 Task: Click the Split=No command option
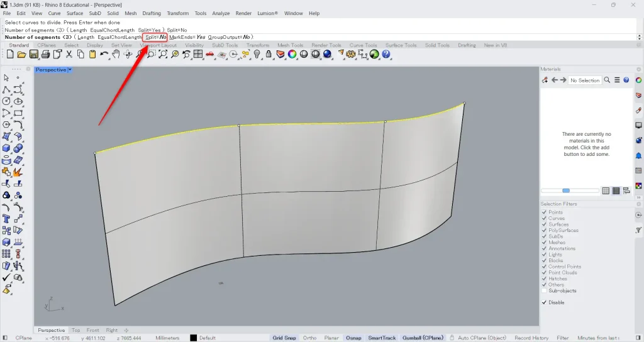[156, 37]
